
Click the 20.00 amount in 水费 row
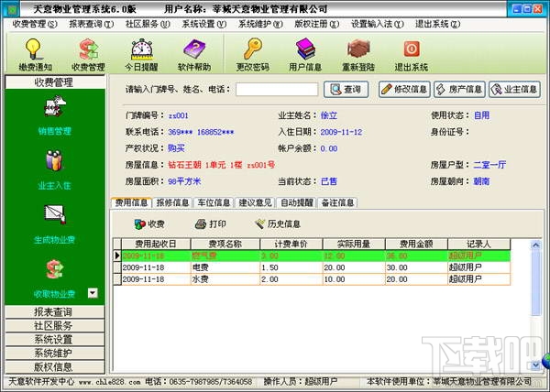pos(416,279)
